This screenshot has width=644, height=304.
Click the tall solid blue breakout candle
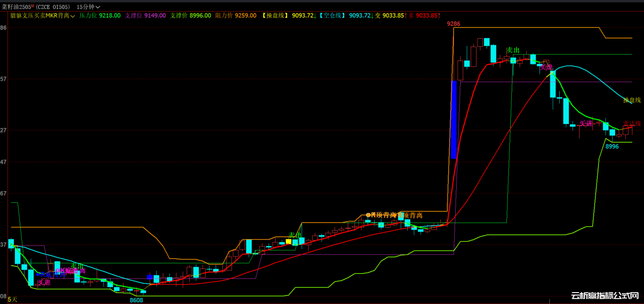click(x=453, y=120)
